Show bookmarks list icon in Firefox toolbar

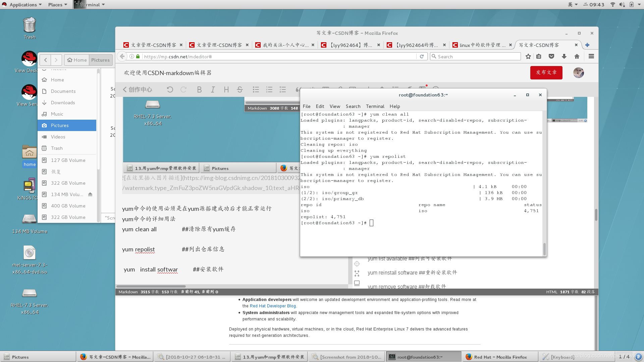click(x=539, y=56)
